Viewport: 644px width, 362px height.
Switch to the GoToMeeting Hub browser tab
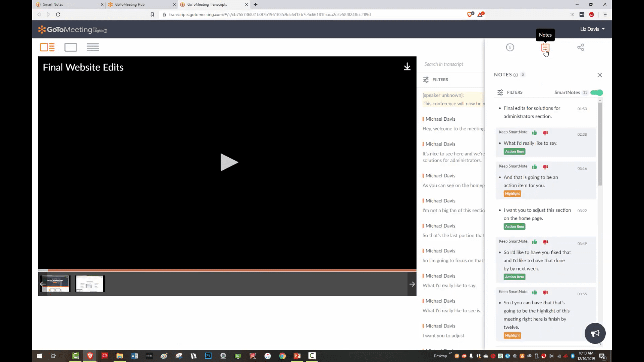pyautogui.click(x=142, y=4)
